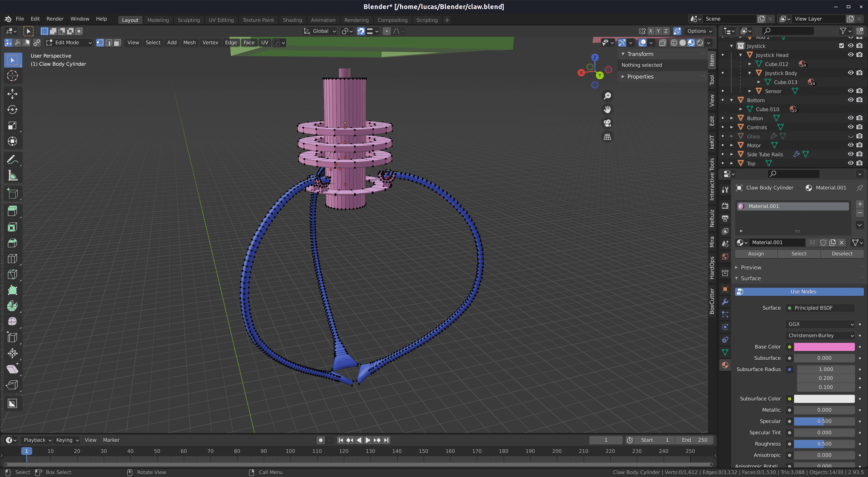Viewport: 868px width, 477px height.
Task: Click play animation button
Action: click(x=368, y=440)
